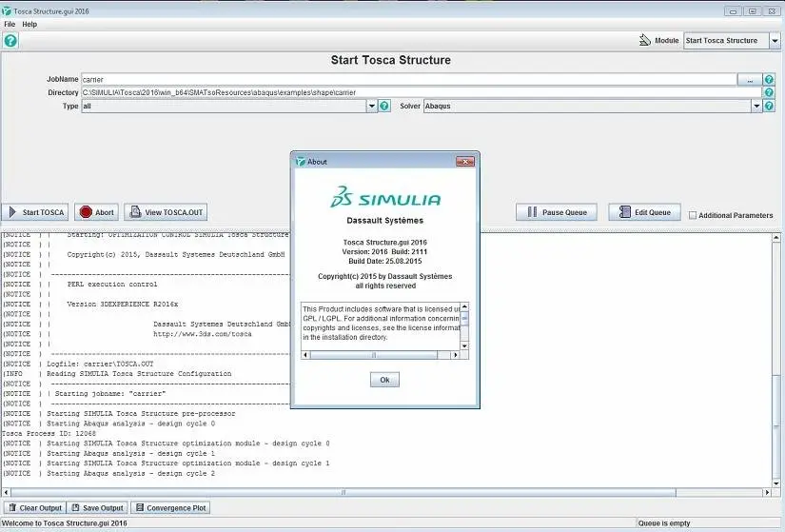785x532 pixels.
Task: Click 'Welcome to Tosca Structure.gui 2016' status
Action: pyautogui.click(x=65, y=523)
